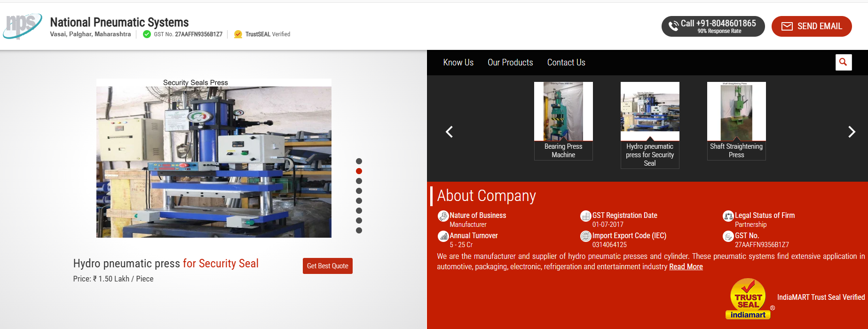
Task: Select the sixth slide indicator dot
Action: click(x=359, y=210)
